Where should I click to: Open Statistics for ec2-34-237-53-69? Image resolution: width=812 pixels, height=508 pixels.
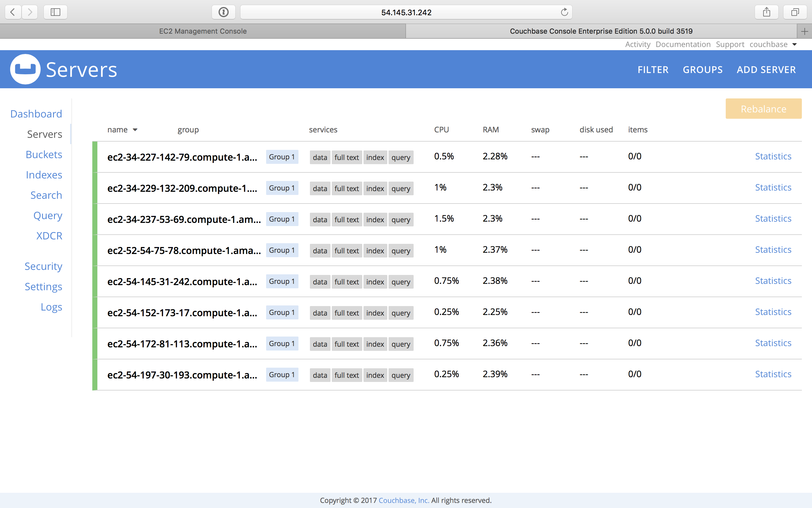[773, 218]
